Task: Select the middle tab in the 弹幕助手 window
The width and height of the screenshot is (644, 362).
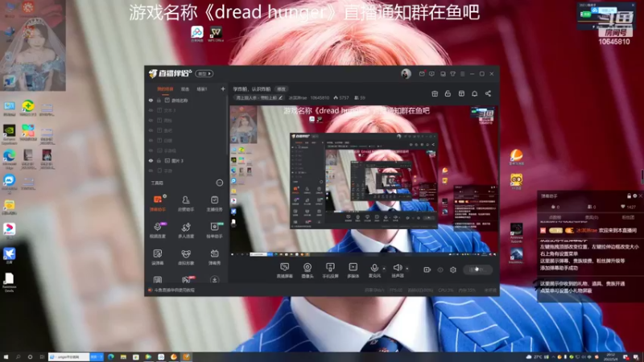Action: click(592, 217)
